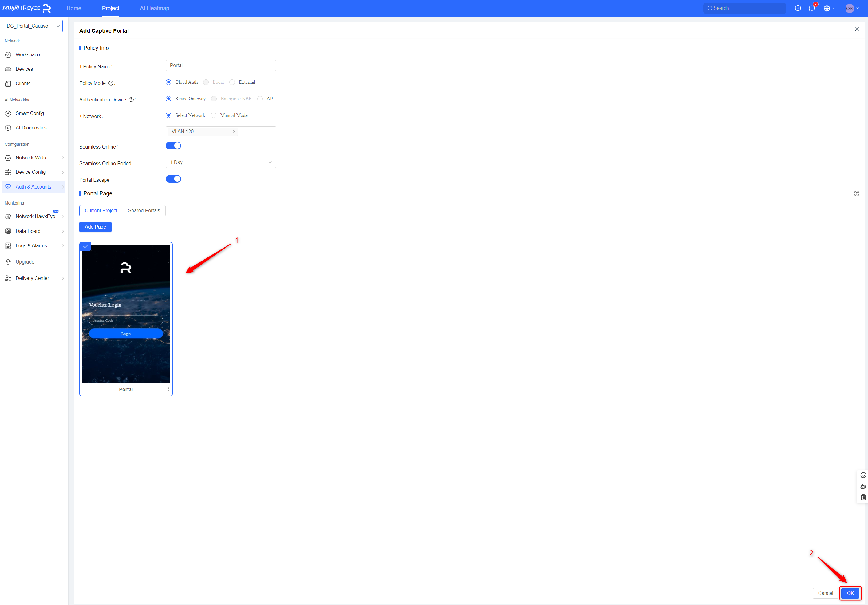Click the AI Diagnostics icon
This screenshot has width=868, height=605.
click(8, 128)
